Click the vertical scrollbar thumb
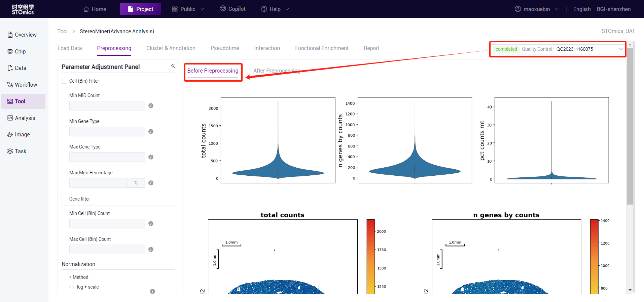The width and height of the screenshot is (644, 302). coord(630,126)
